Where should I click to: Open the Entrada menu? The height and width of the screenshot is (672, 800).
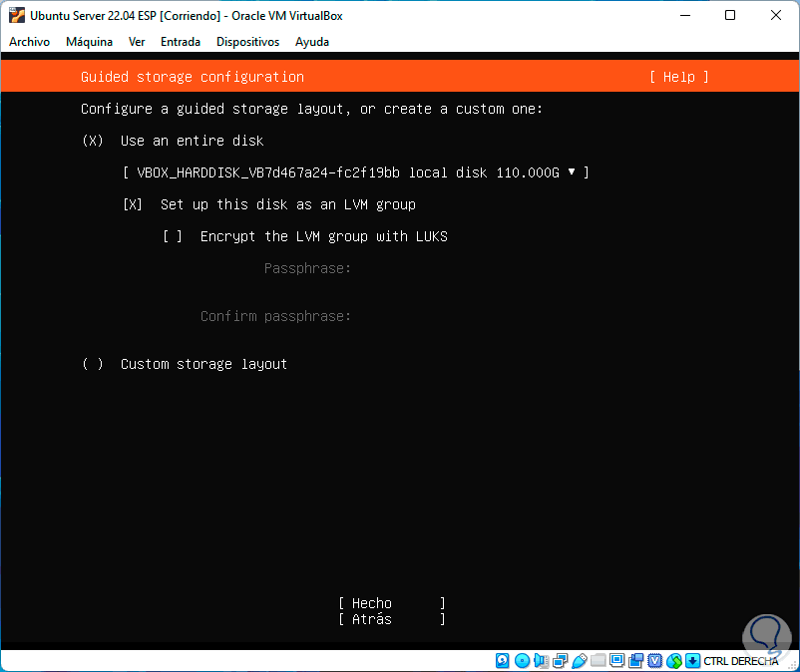[x=181, y=42]
